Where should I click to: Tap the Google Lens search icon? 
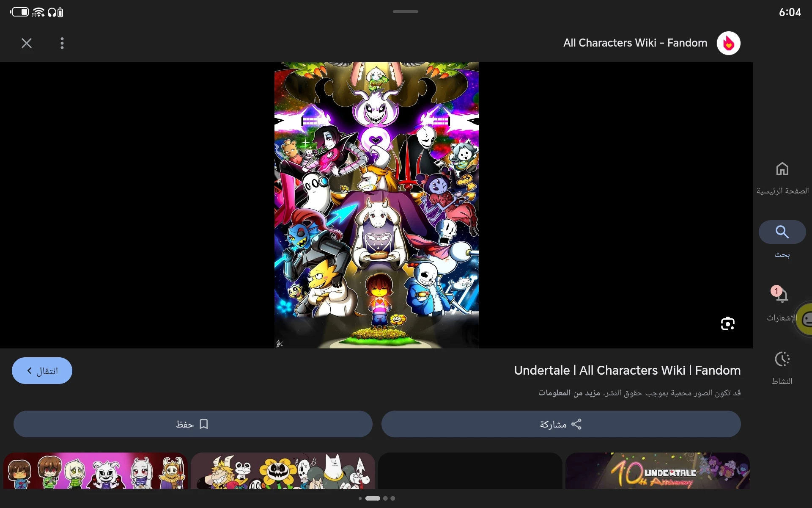coord(727,324)
